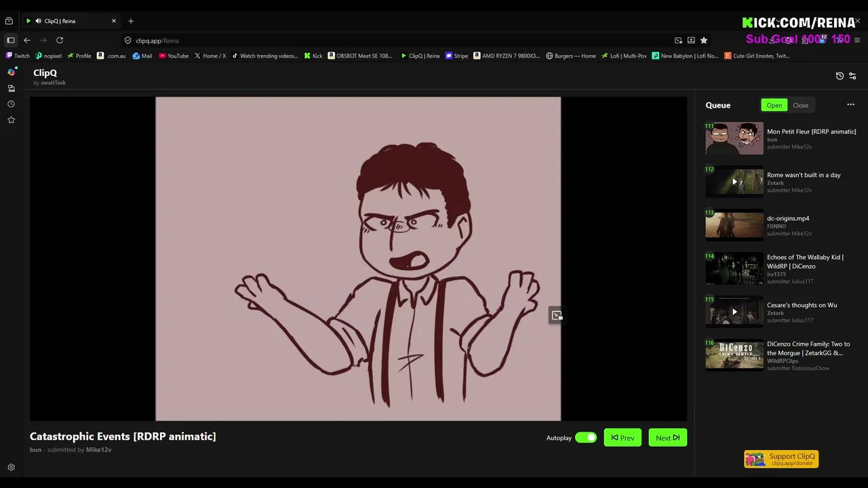Open sidebar synced tabs icon
868x488 pixels.
[11, 88]
